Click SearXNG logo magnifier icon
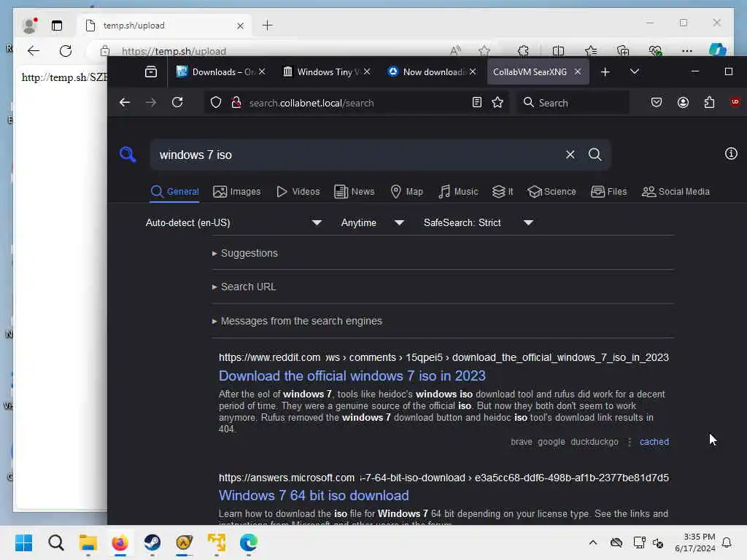The height and width of the screenshot is (560, 747). pos(128,155)
